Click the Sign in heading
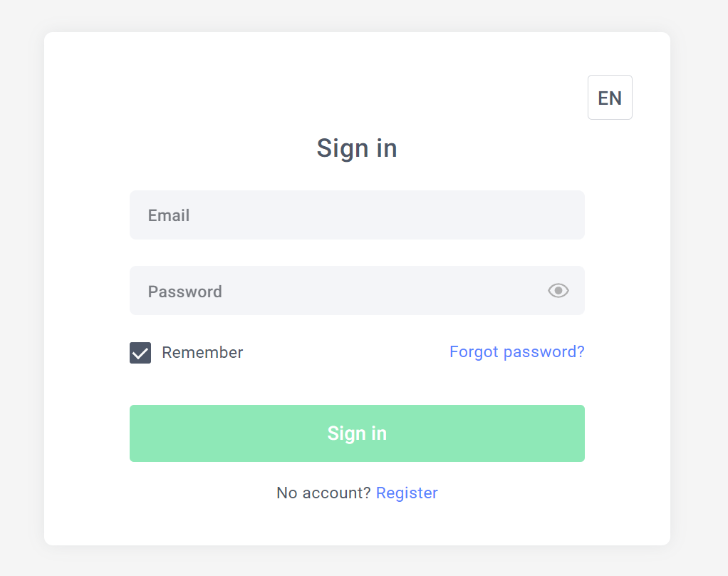 (357, 148)
